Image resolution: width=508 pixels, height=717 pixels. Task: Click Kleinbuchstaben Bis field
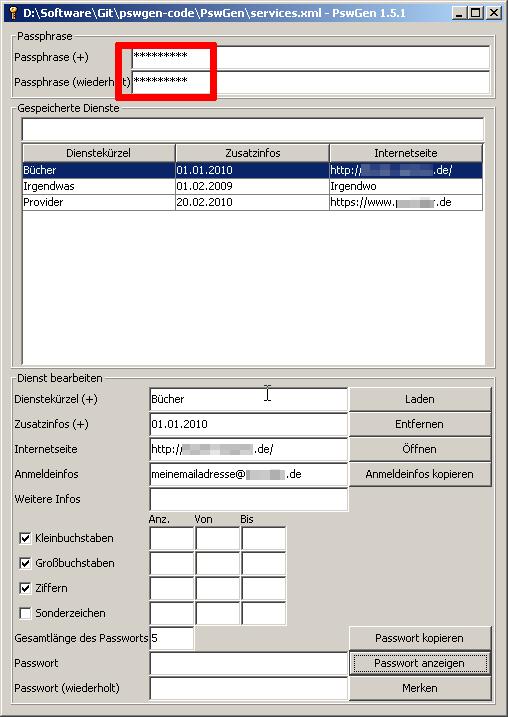tap(264, 538)
